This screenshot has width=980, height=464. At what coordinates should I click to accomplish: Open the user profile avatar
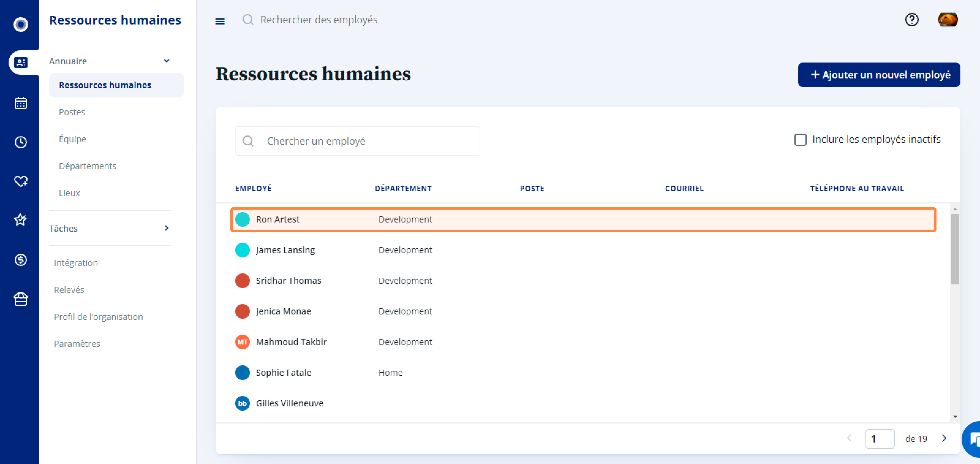click(948, 20)
